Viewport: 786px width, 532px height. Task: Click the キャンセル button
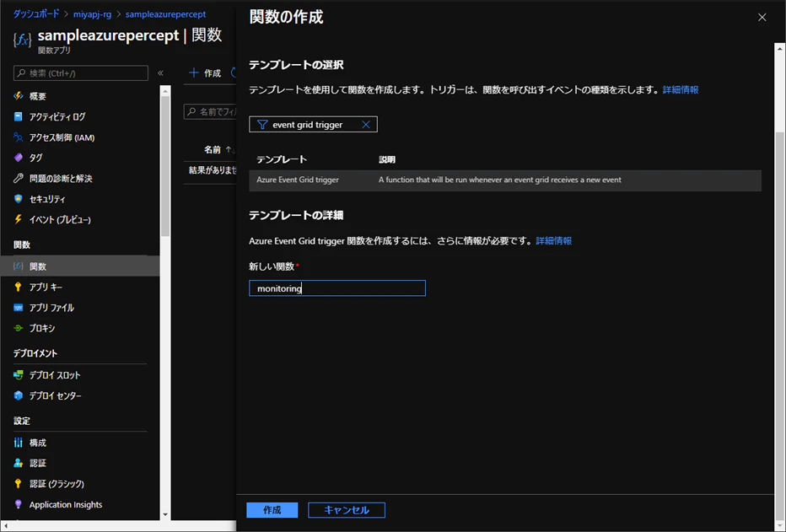[347, 510]
